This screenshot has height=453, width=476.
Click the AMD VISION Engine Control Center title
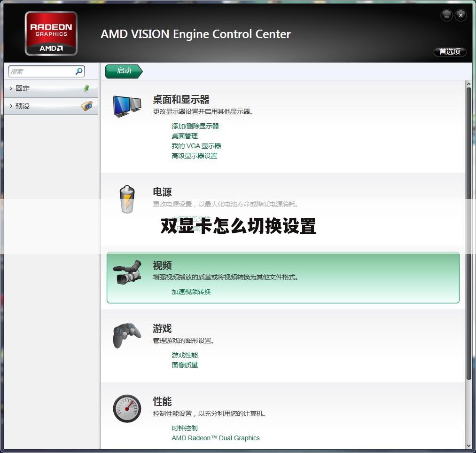tap(195, 34)
